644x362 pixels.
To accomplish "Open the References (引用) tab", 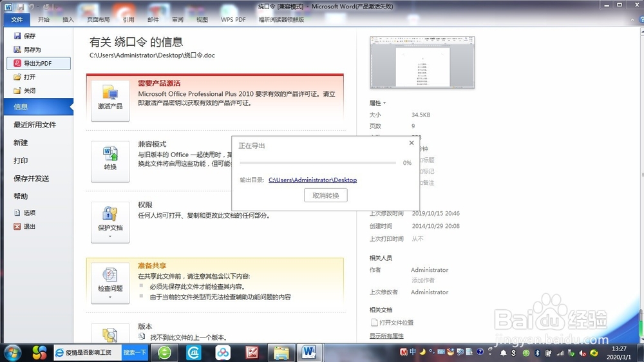I will click(129, 19).
